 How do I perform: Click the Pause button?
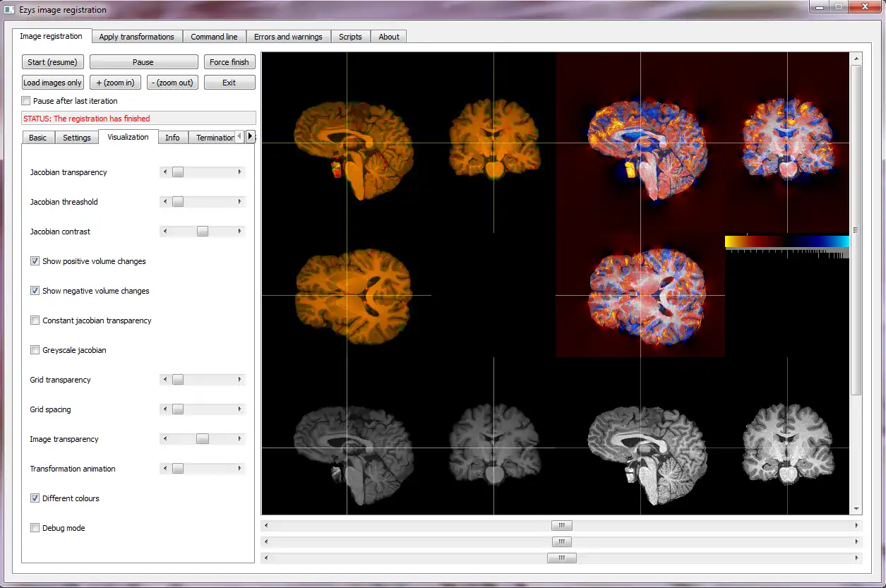[x=143, y=62]
